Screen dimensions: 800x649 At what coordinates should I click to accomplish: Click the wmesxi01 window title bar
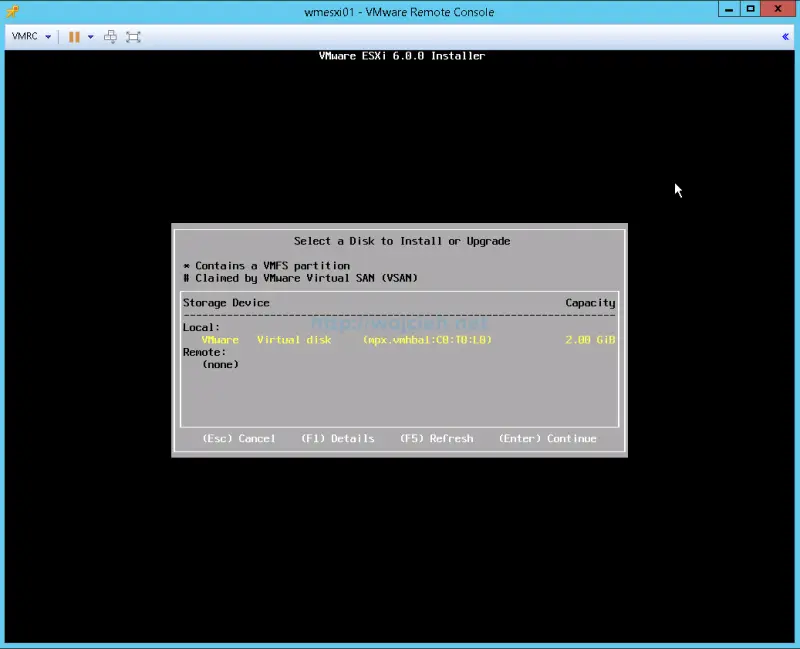click(400, 11)
